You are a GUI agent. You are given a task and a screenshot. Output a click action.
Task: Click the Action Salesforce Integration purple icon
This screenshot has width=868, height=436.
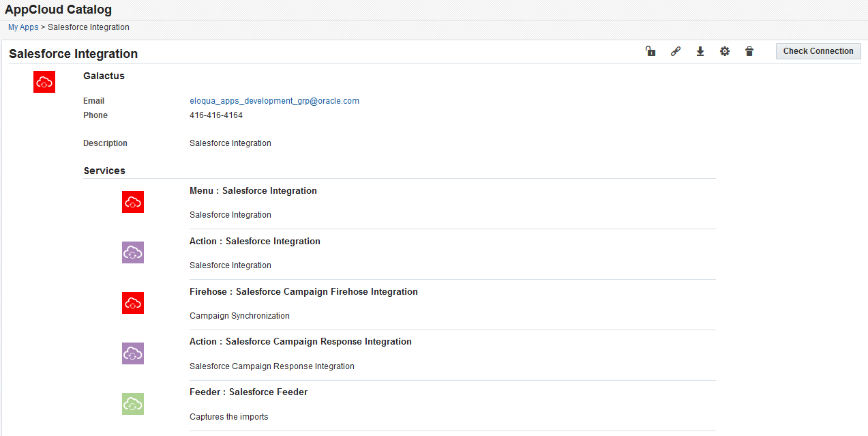(133, 252)
